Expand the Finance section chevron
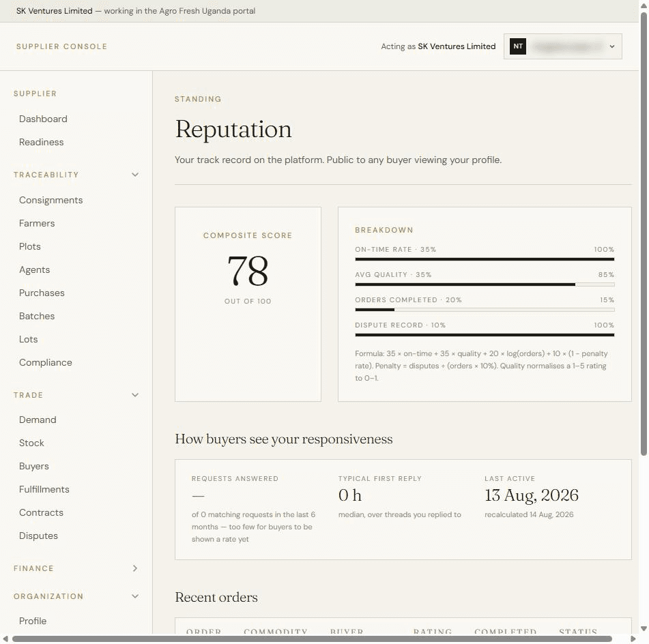Viewport: 649px width, 644px height. coord(135,568)
